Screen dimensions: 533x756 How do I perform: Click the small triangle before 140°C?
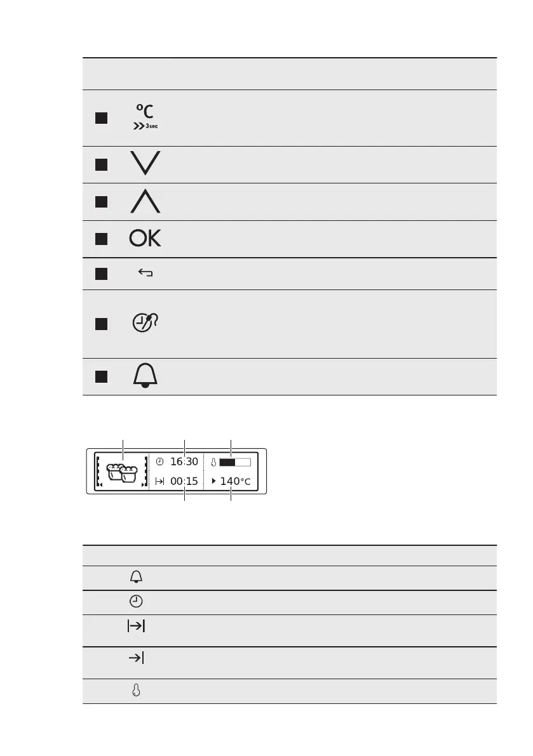[213, 482]
